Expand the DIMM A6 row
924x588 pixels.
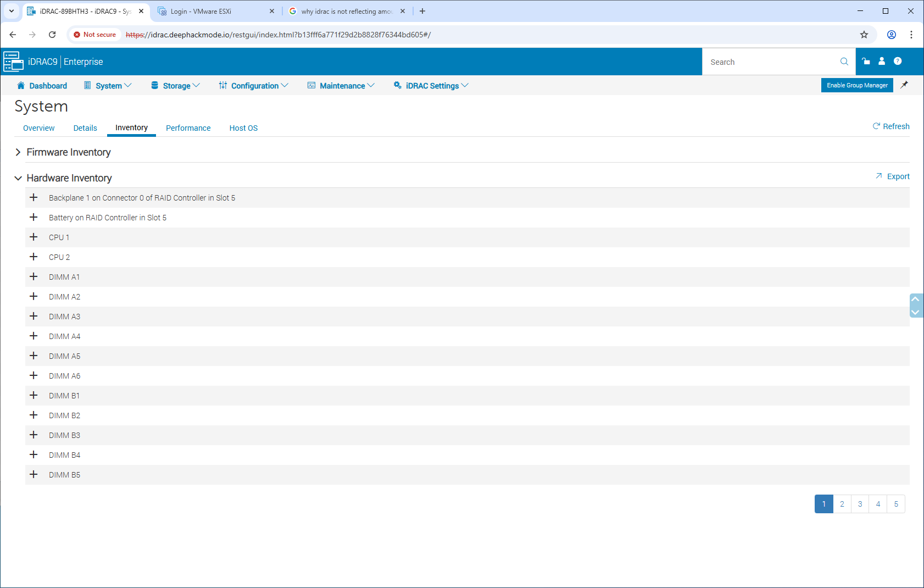click(x=34, y=375)
